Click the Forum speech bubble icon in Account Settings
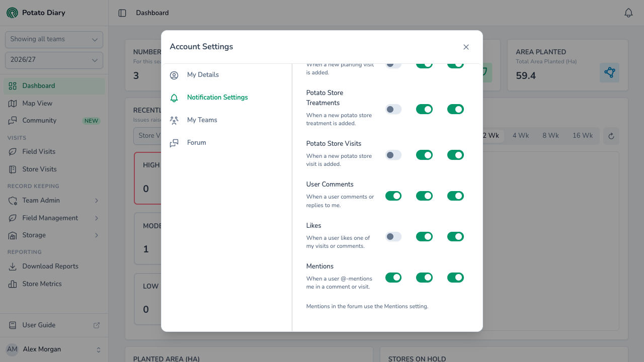The height and width of the screenshot is (362, 644). (x=174, y=143)
